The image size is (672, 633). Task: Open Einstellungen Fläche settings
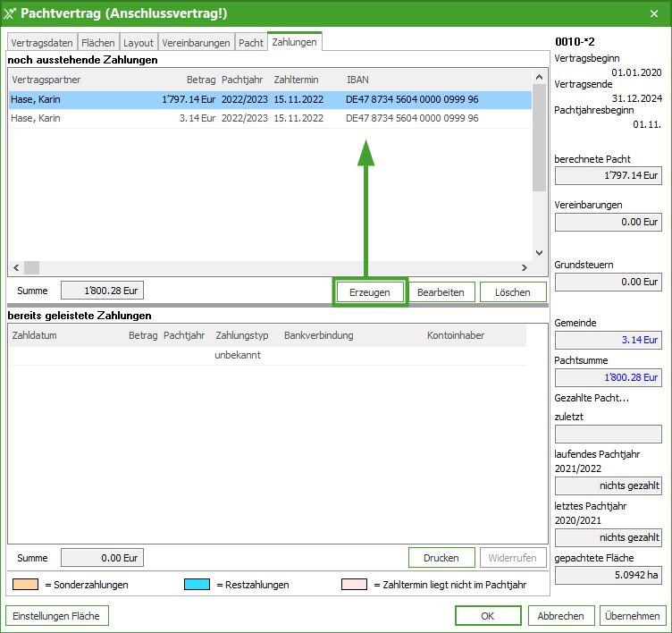coord(56,616)
